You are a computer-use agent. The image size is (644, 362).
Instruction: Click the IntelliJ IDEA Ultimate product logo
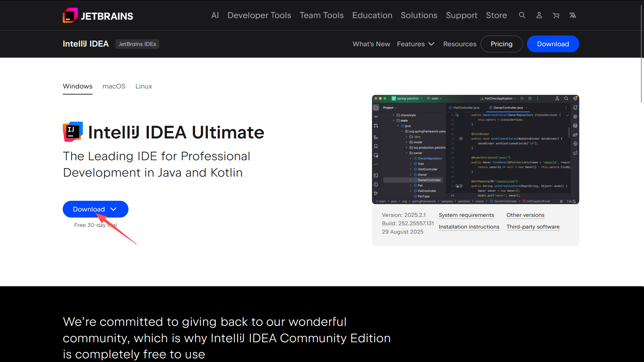tap(73, 132)
